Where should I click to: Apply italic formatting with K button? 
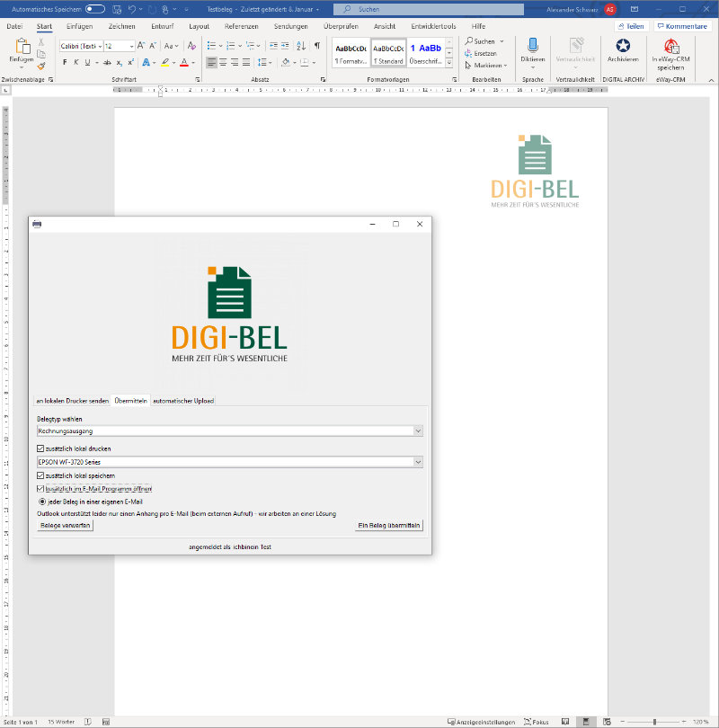(76, 62)
